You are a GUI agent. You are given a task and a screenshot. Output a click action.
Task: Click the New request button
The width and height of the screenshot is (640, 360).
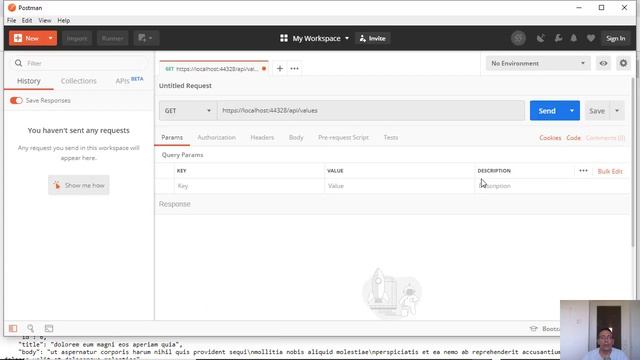(x=27, y=38)
